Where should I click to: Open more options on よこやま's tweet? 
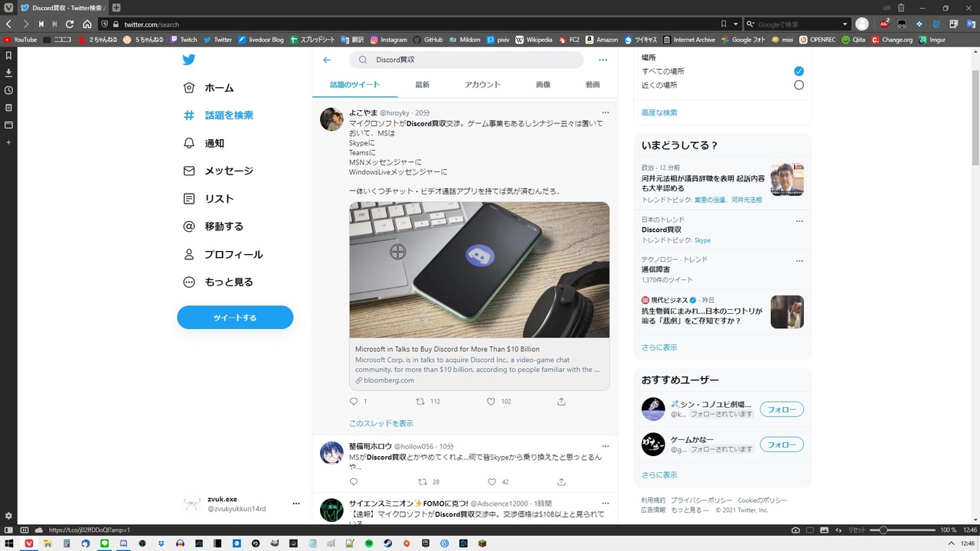[606, 112]
